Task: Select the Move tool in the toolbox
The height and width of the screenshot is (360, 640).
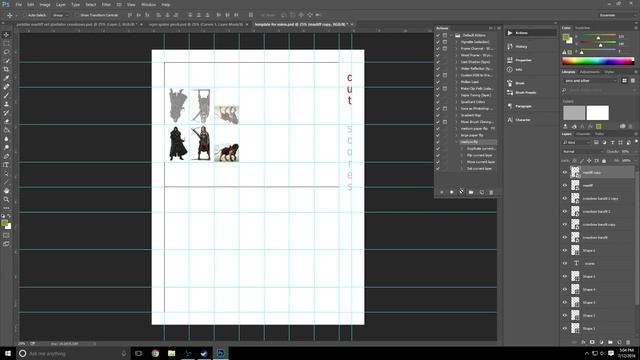Action: click(x=6, y=35)
